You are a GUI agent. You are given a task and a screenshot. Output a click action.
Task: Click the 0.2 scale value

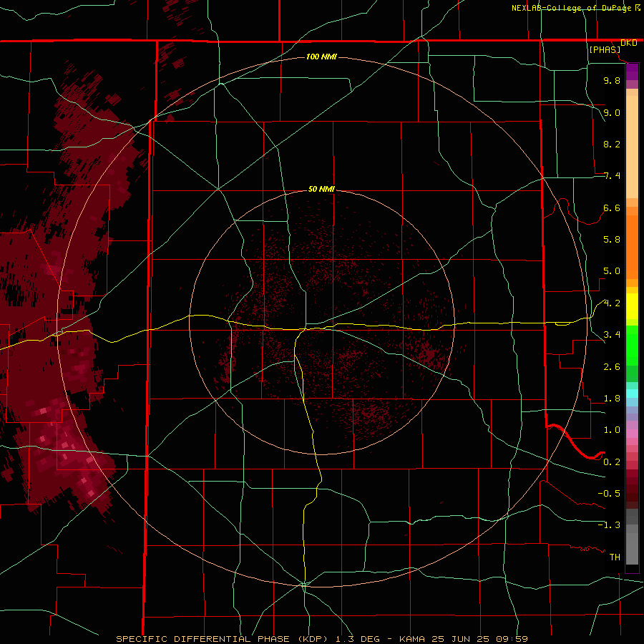pyautogui.click(x=612, y=462)
